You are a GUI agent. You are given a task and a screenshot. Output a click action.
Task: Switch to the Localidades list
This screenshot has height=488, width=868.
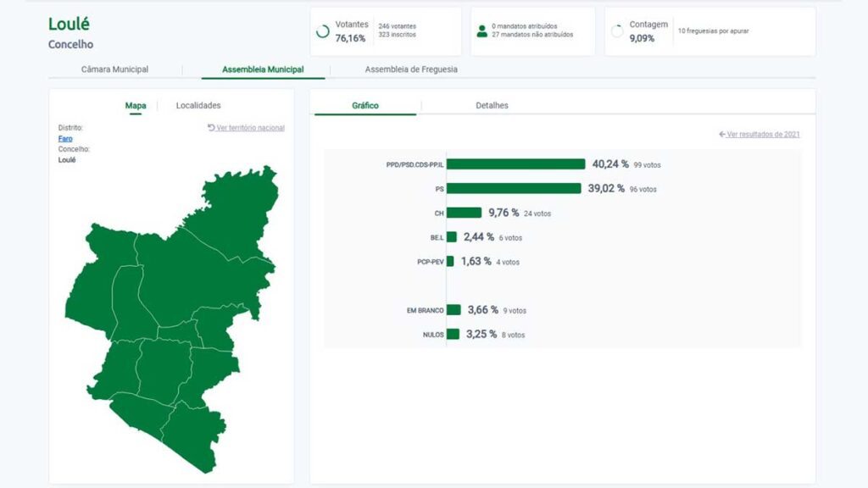pyautogui.click(x=198, y=106)
